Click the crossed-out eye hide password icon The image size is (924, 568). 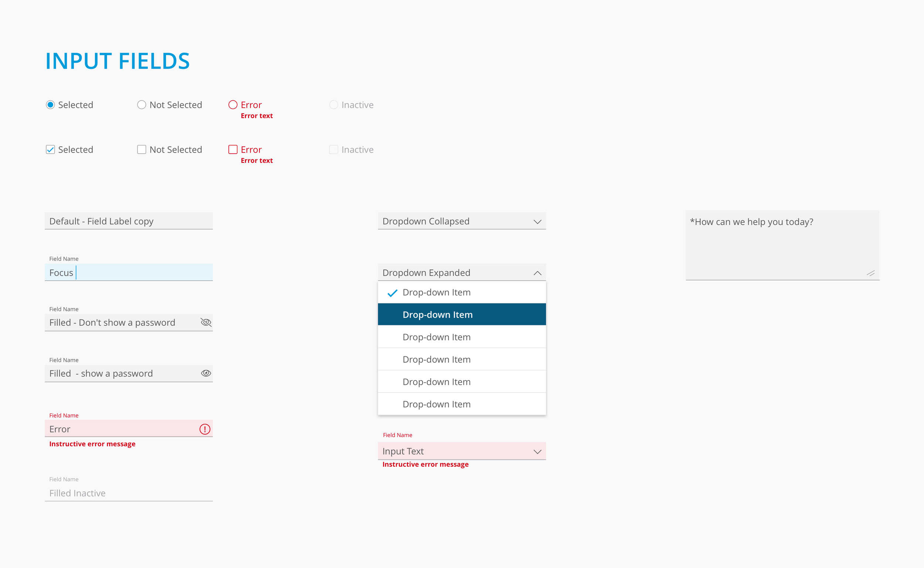(x=205, y=322)
